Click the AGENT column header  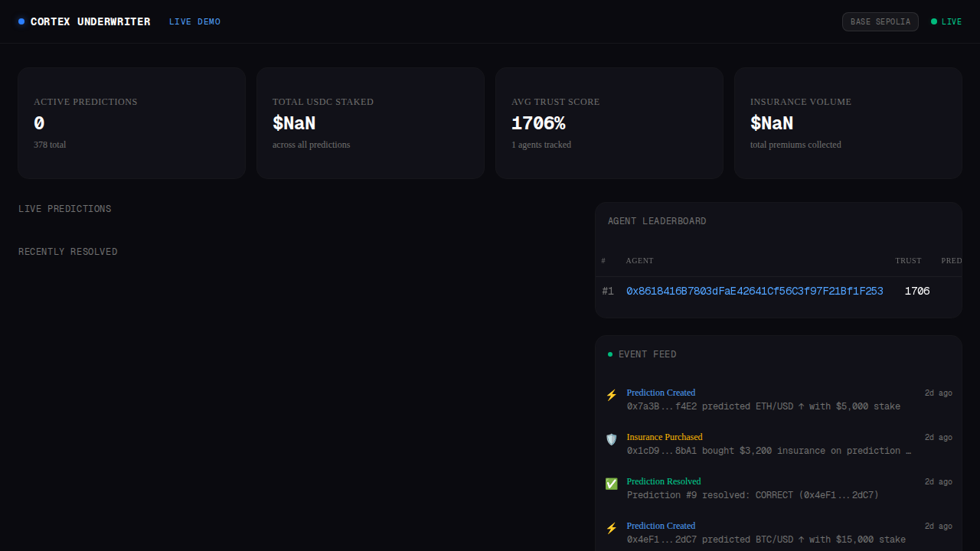click(x=639, y=261)
